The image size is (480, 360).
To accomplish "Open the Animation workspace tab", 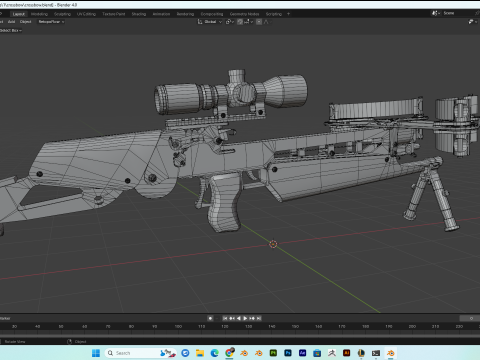I will pyautogui.click(x=161, y=14).
